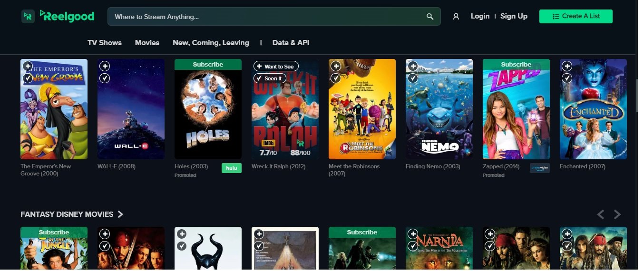Viewport: 644px width, 271px height.
Task: Click the Wreck-It Ralph (2012) title
Action: (x=278, y=166)
